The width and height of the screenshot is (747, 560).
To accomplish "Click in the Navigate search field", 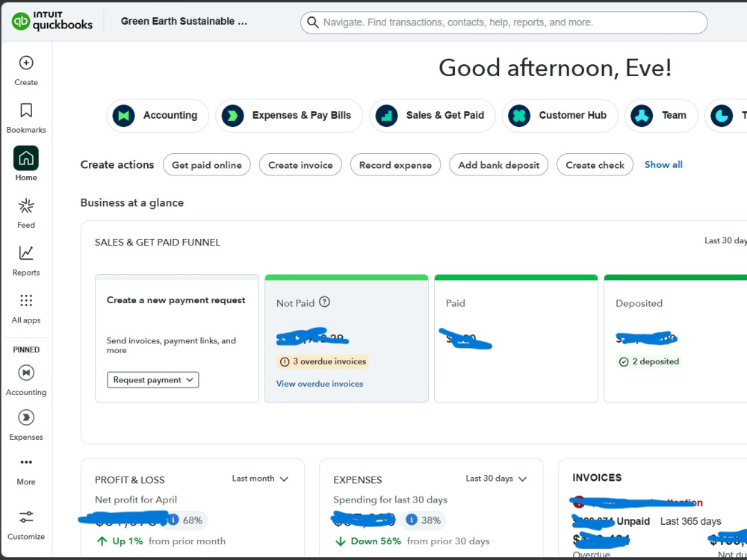I will [x=504, y=22].
